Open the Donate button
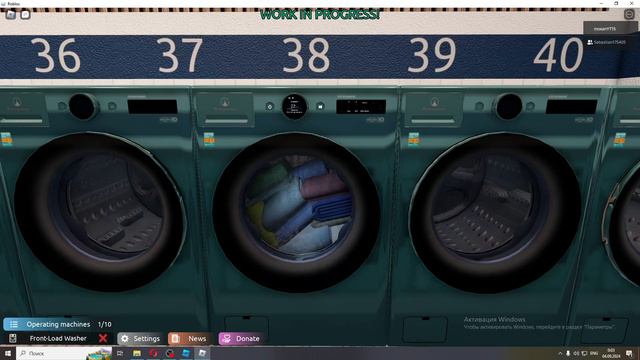This screenshot has width=640, height=360. [241, 338]
